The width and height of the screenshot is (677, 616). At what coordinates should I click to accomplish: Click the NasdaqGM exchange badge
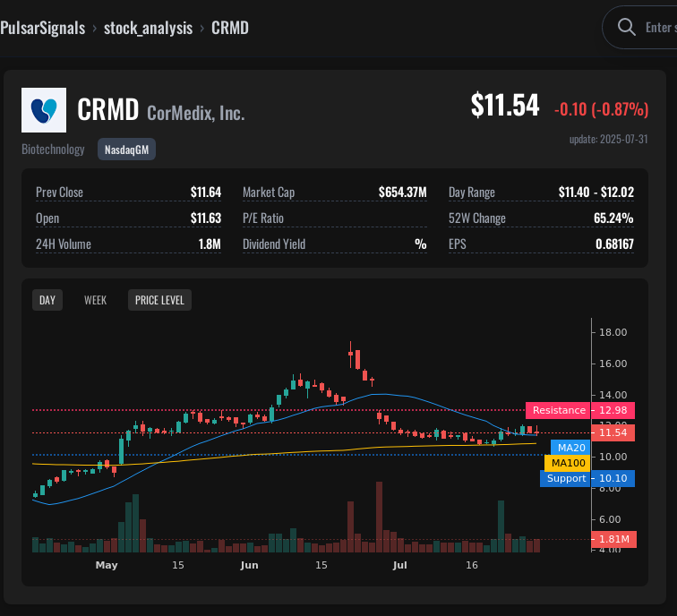pos(126,150)
